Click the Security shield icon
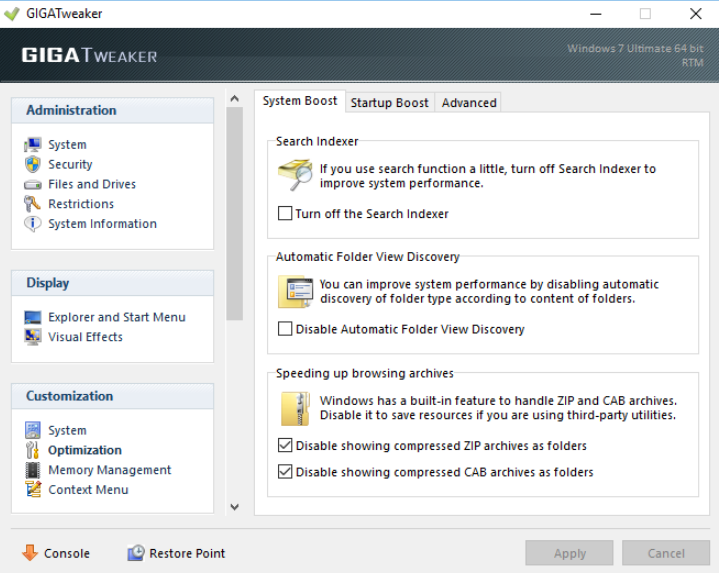 coord(33,165)
